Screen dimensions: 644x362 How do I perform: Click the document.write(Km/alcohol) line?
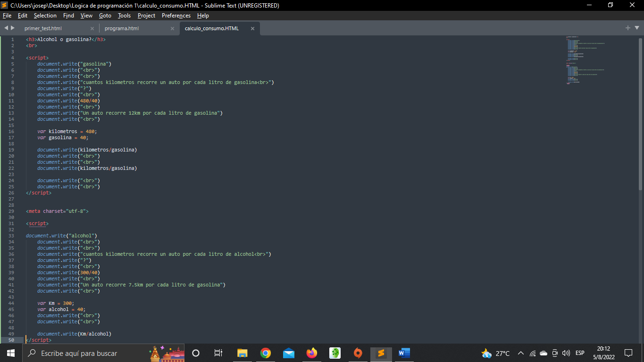coord(74,334)
